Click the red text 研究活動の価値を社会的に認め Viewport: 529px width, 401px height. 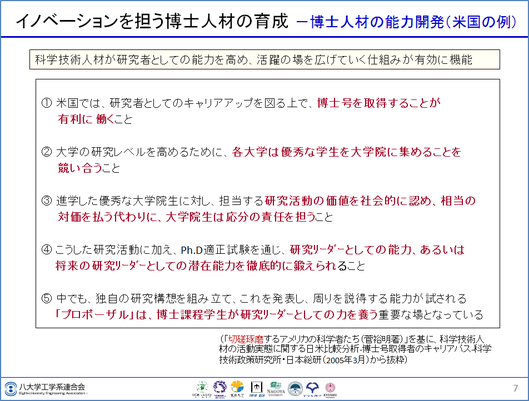click(349, 201)
